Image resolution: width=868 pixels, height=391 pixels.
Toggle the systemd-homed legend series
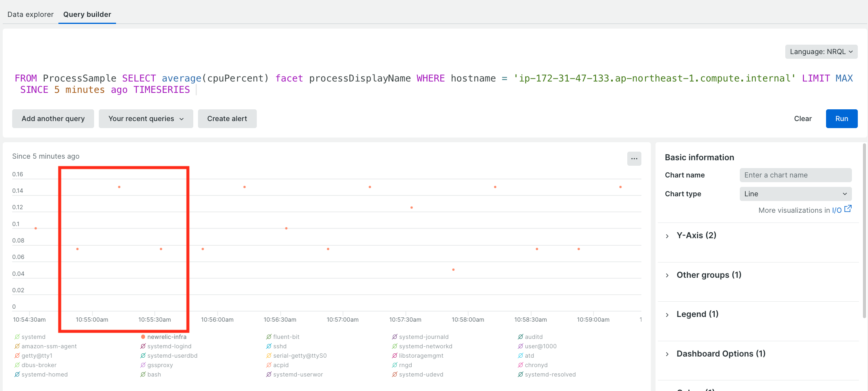[41, 375]
